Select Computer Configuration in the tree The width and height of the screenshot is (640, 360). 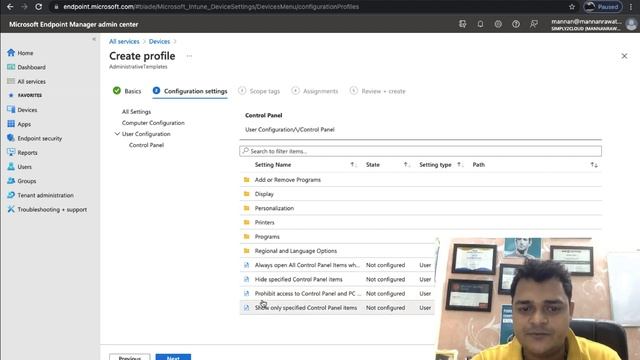(x=153, y=123)
